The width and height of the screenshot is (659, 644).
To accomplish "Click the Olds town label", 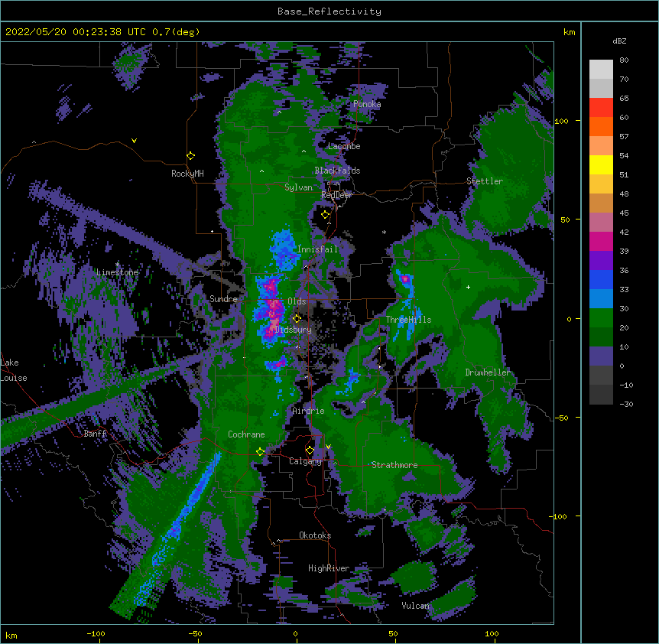I will (x=297, y=301).
